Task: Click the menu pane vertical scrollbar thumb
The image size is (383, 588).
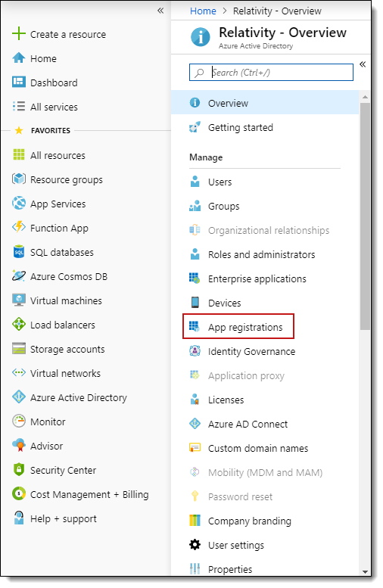Action: pyautogui.click(x=365, y=216)
